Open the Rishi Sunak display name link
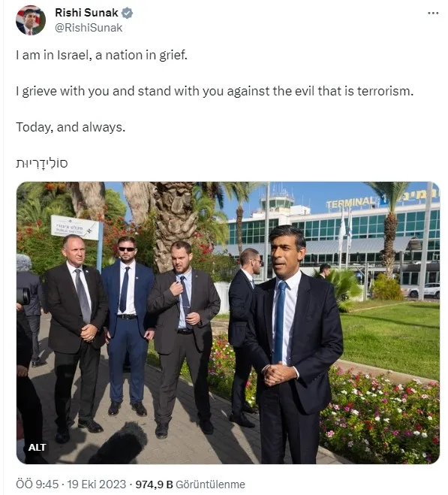448x495 pixels. coord(86,13)
